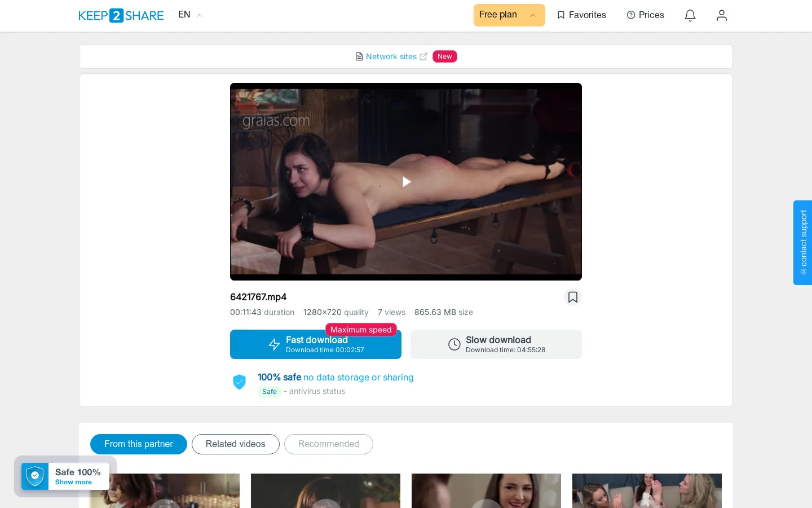Go to Favorites
The width and height of the screenshot is (812, 508).
(x=581, y=15)
